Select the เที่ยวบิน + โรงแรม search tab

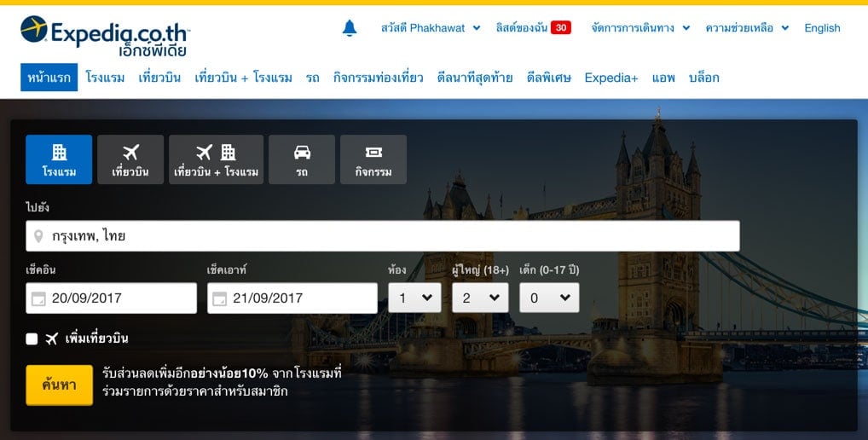click(216, 159)
